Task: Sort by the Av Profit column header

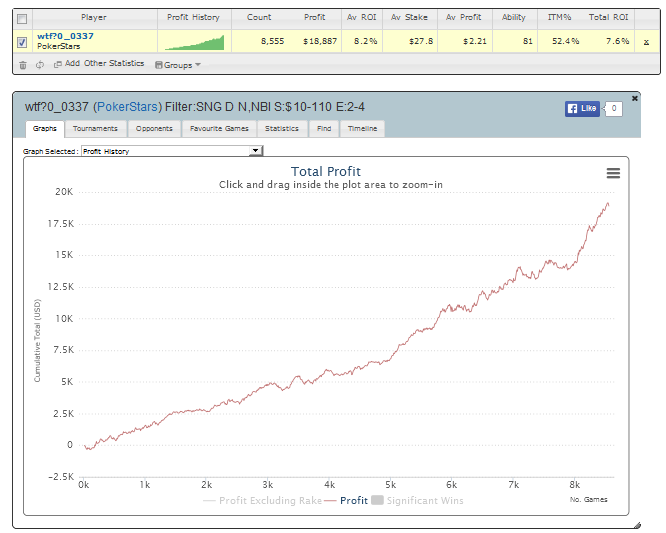Action: 463,17
